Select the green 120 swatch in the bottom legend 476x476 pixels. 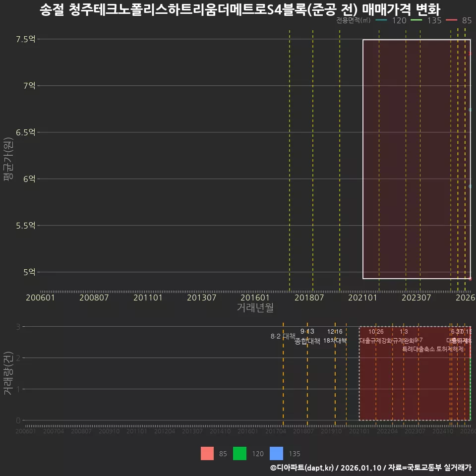tap(239, 453)
